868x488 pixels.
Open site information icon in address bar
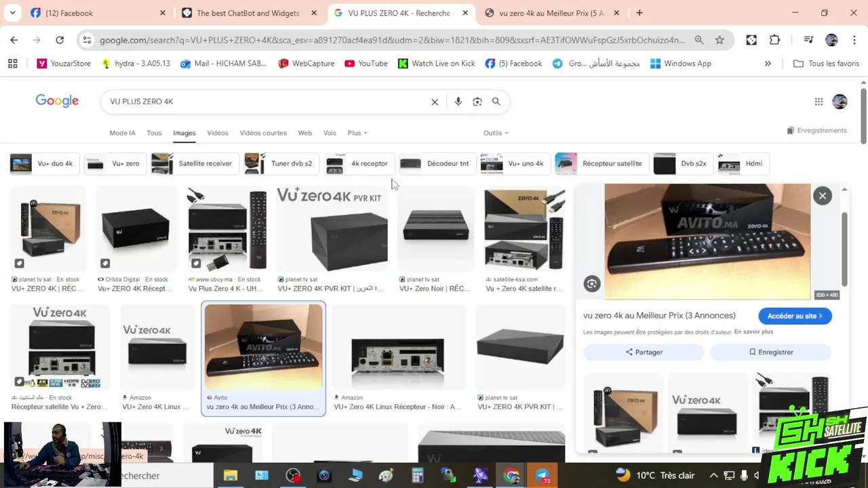coord(87,40)
